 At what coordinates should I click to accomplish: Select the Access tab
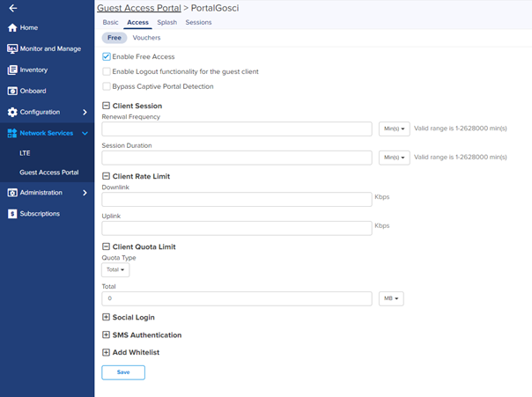point(137,22)
